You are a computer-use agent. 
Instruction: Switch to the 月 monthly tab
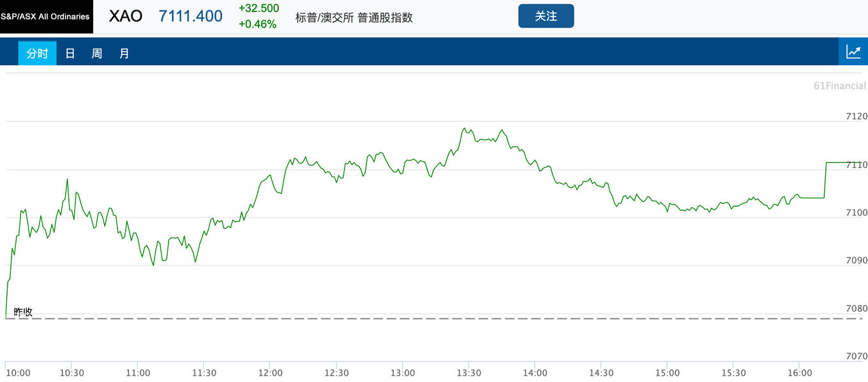tap(124, 54)
